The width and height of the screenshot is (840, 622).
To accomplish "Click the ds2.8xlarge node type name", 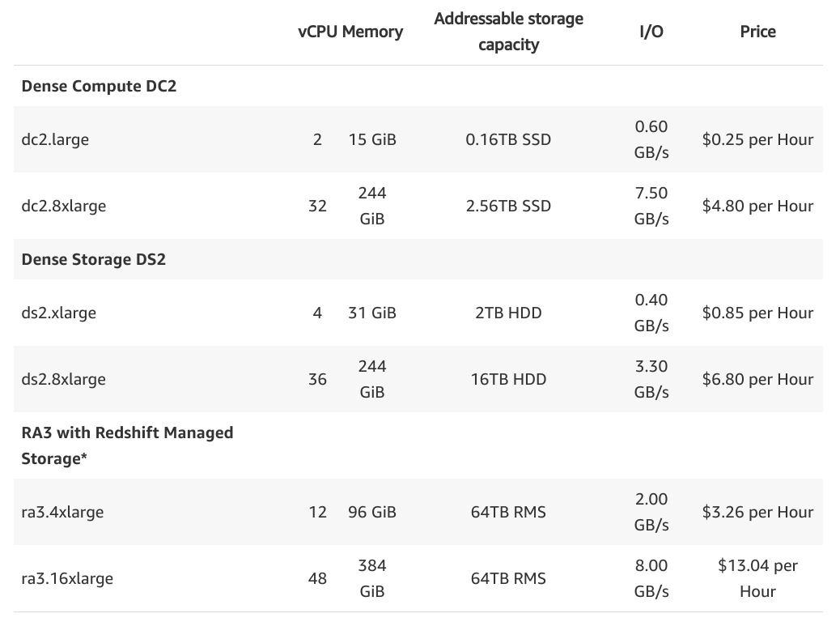I will click(x=64, y=379).
